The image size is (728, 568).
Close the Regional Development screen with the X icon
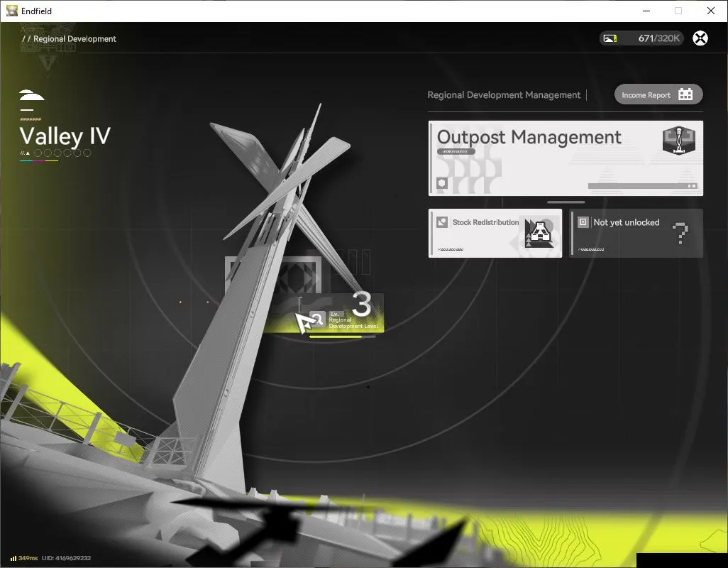pos(700,38)
